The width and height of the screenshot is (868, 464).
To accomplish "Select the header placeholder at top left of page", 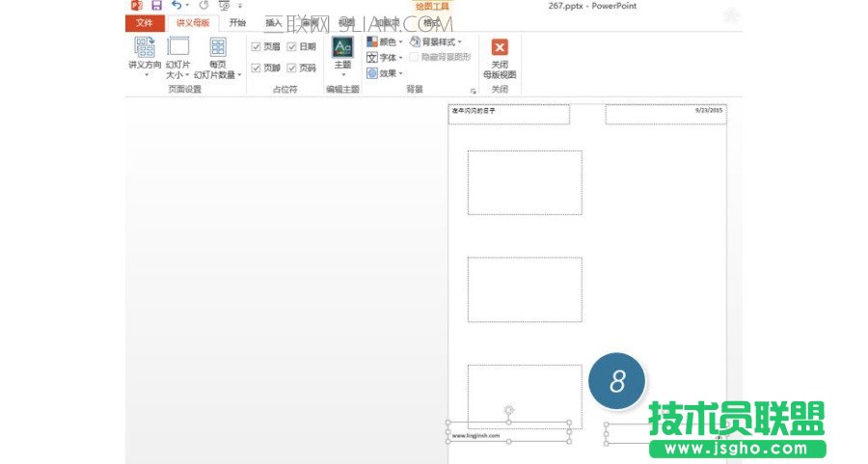I will (508, 114).
